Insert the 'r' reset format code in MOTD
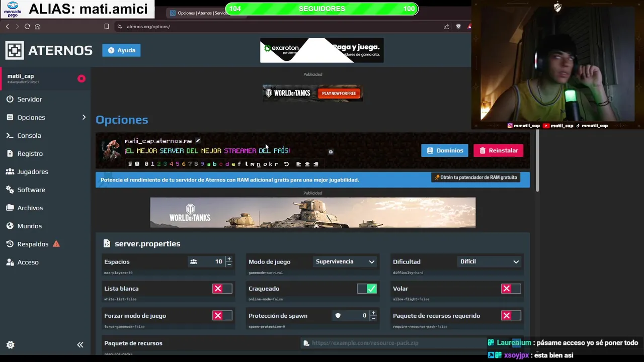Image resolution: width=644 pixels, height=362 pixels. [x=276, y=164]
